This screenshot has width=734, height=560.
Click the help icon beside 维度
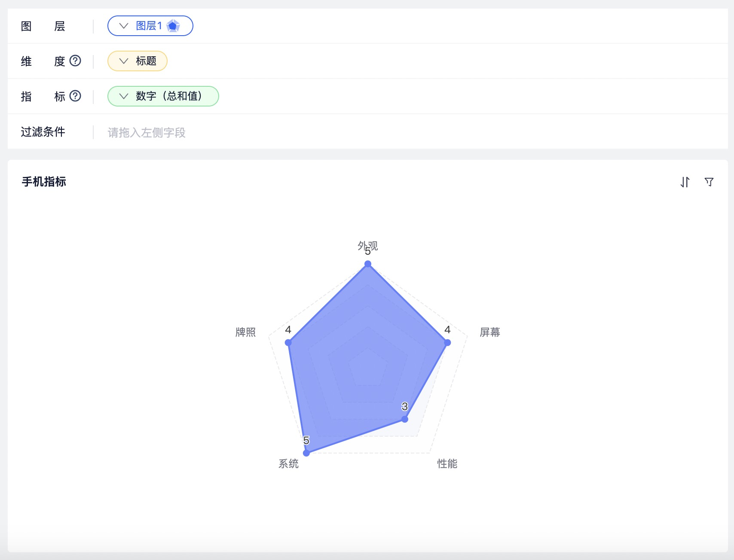pos(75,61)
